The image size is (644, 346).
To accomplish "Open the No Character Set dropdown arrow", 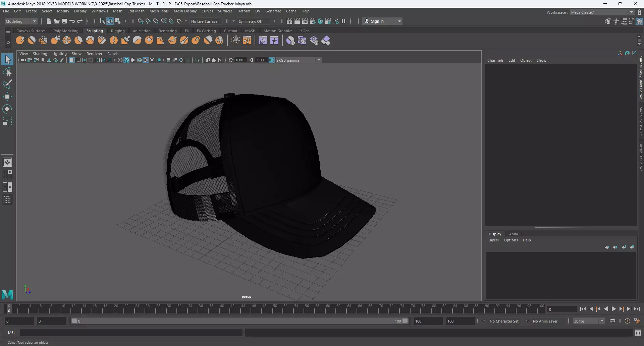I will pos(484,321).
